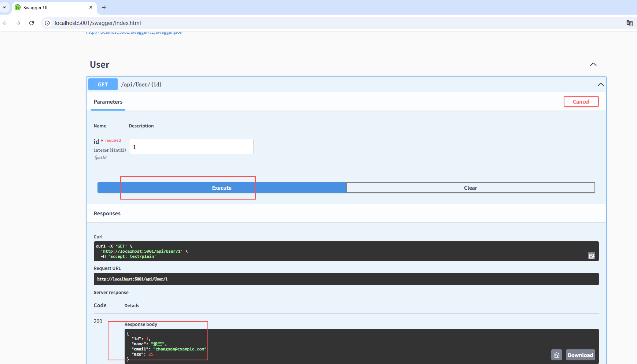Click the Description column header

[x=141, y=126]
